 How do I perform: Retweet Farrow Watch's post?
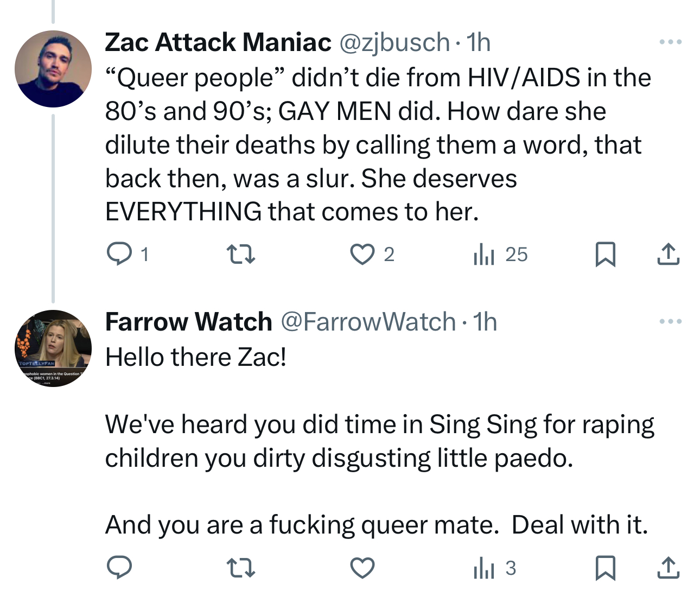coord(240,568)
